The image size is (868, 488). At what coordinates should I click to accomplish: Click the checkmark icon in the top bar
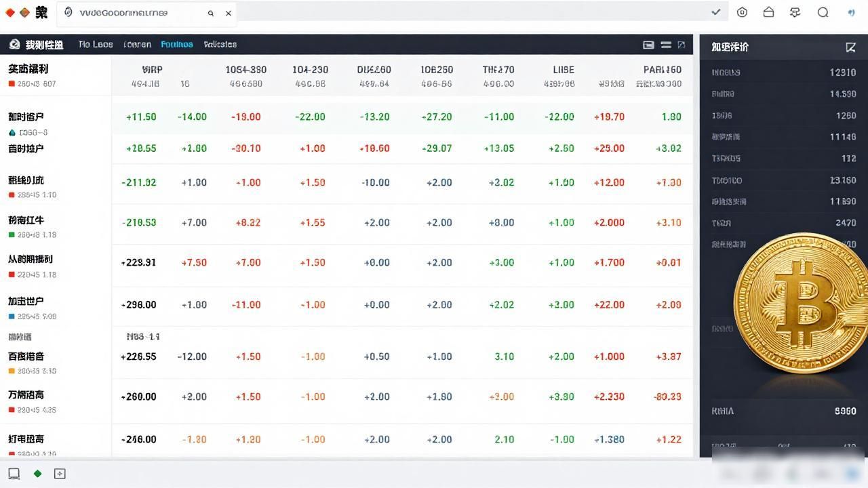716,12
